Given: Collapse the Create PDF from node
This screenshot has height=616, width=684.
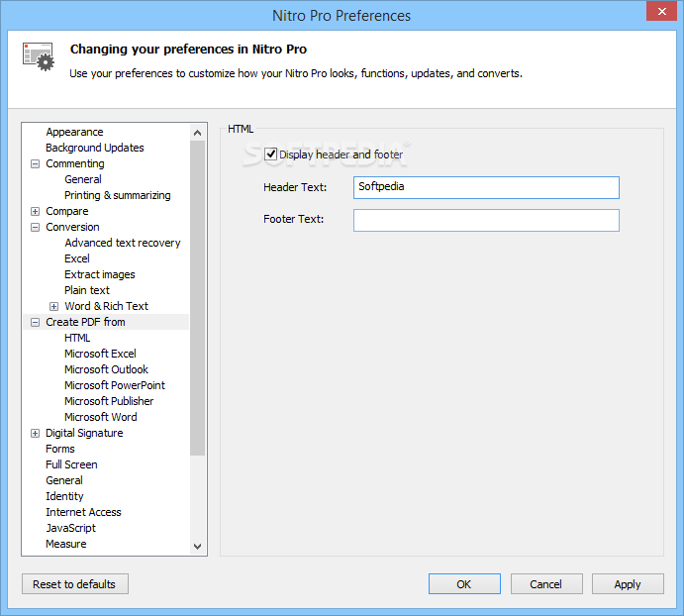Looking at the screenshot, I should [35, 323].
